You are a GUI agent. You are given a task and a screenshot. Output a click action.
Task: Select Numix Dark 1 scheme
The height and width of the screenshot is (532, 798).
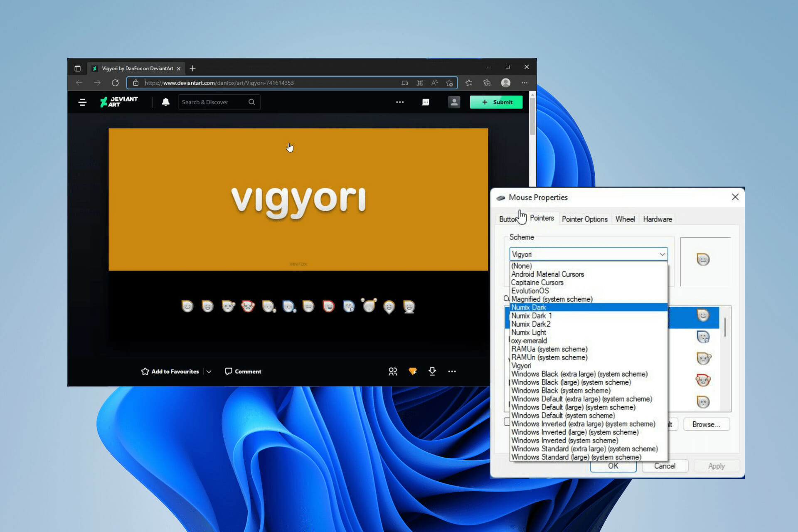pyautogui.click(x=589, y=316)
